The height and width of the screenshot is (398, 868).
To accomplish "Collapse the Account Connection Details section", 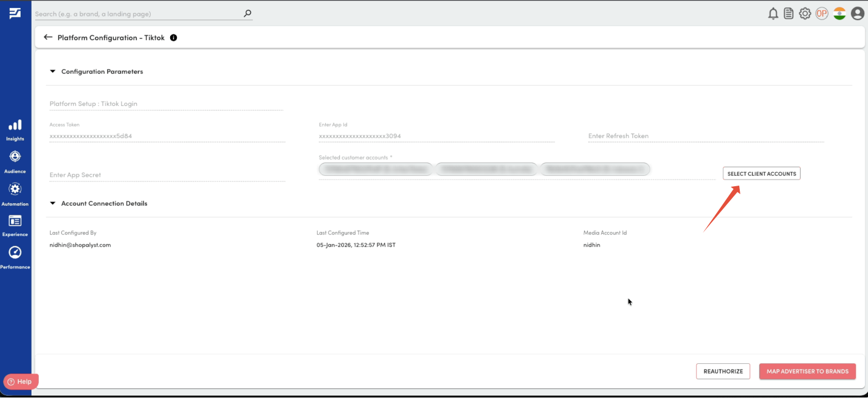I will [x=53, y=203].
